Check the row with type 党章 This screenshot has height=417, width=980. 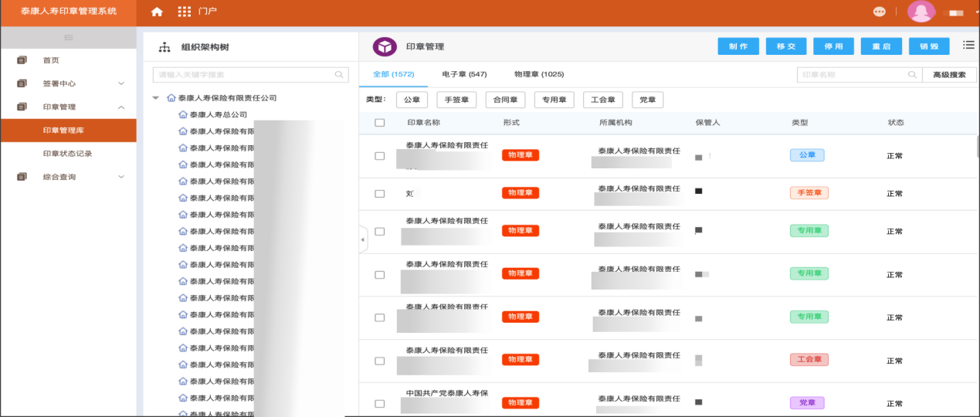pos(379,403)
